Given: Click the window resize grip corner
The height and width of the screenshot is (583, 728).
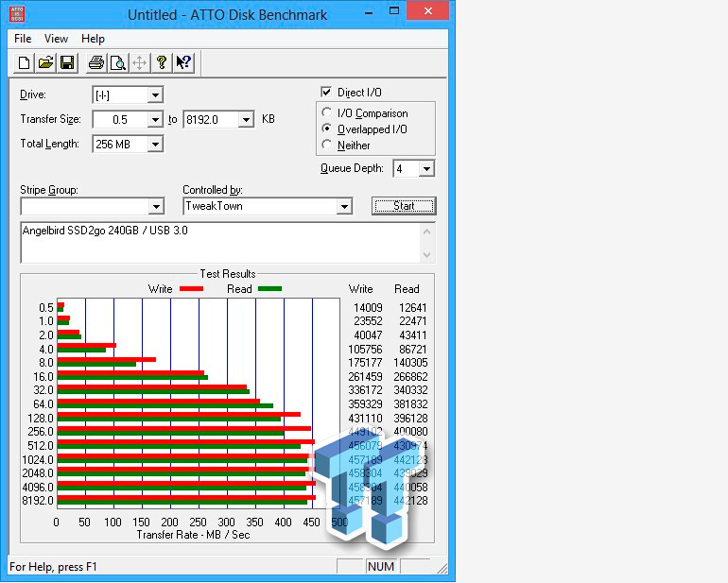Looking at the screenshot, I should point(442,569).
